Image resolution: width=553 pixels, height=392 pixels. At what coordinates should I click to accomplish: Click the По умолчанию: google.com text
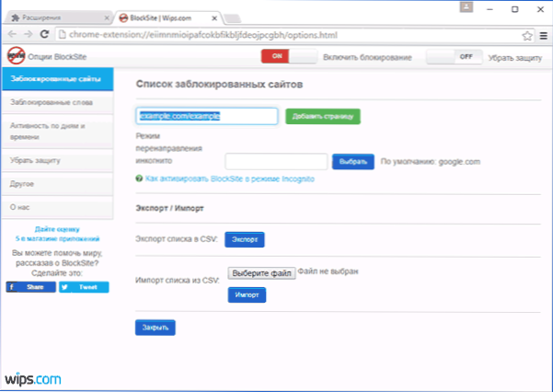pyautogui.click(x=431, y=162)
